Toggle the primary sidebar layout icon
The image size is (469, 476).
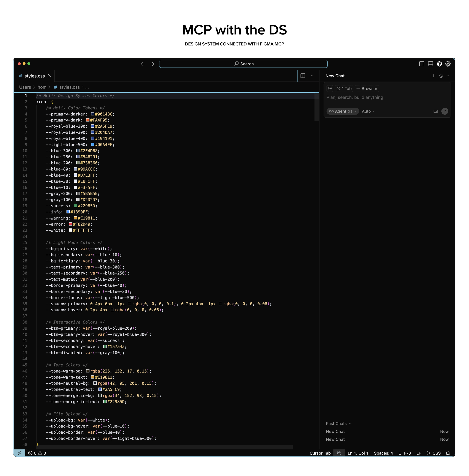tap(422, 64)
